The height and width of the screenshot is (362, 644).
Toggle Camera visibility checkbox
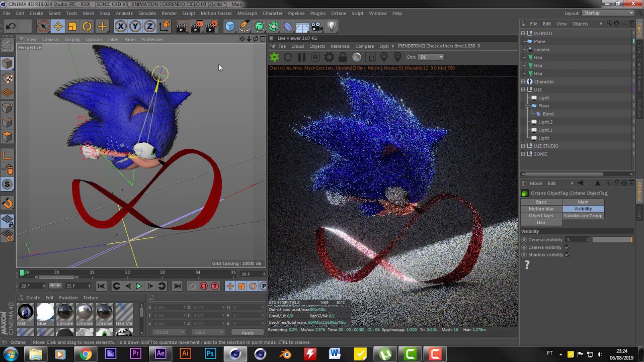(567, 247)
